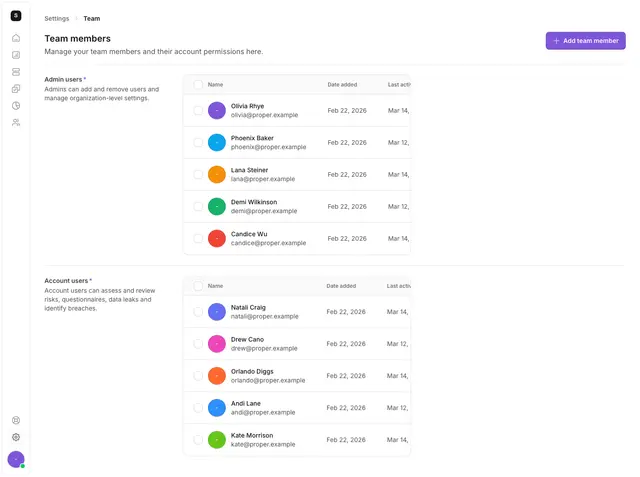
Task: Open the layered copies sidebar icon
Action: (x=16, y=89)
